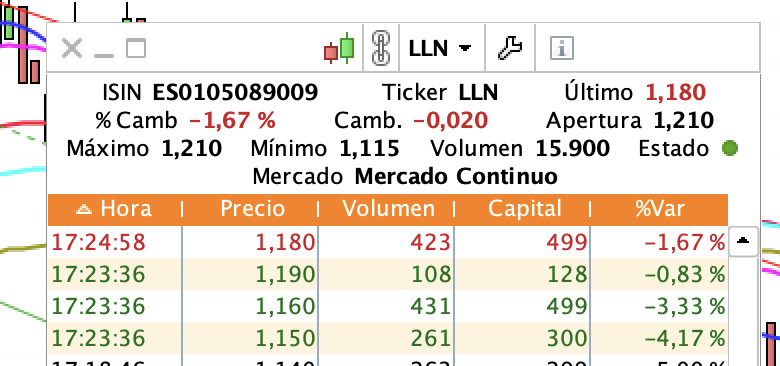
Task: Click -1,67 % in %Var column
Action: (x=684, y=242)
